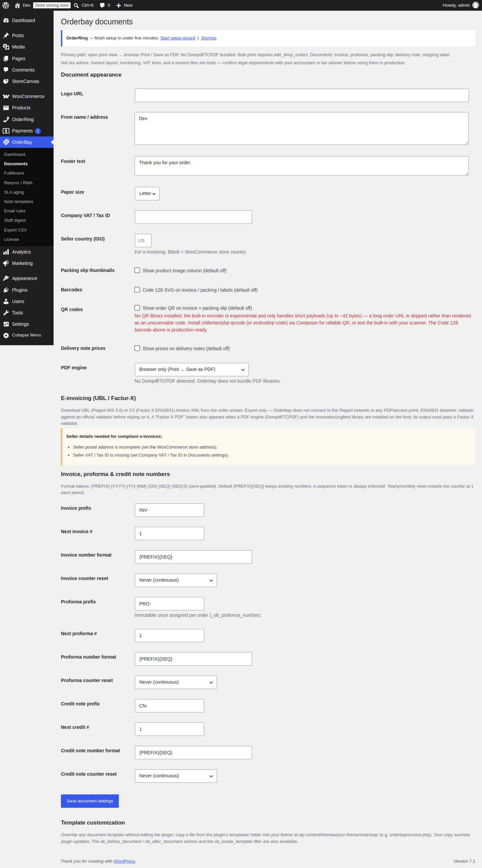Open the PDF engine dropdown
The image size is (482, 868).
(x=192, y=370)
